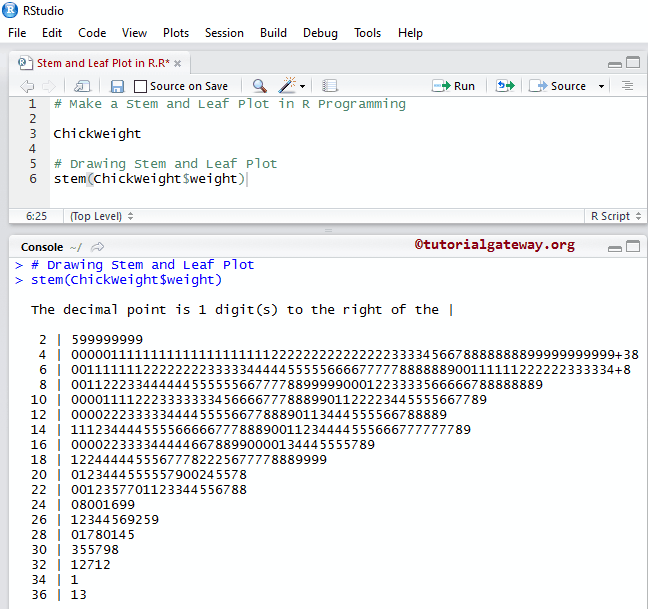Image resolution: width=648 pixels, height=609 pixels.
Task: Open the View menu
Action: tap(134, 33)
